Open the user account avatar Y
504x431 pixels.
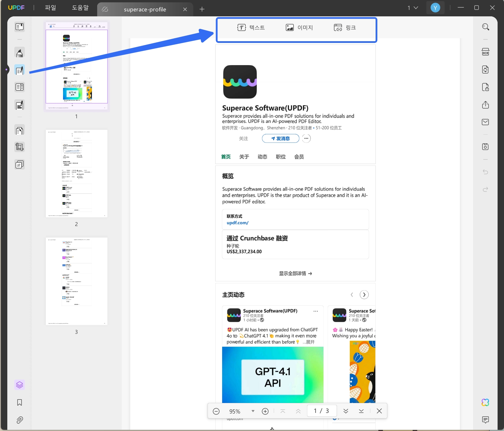[435, 8]
